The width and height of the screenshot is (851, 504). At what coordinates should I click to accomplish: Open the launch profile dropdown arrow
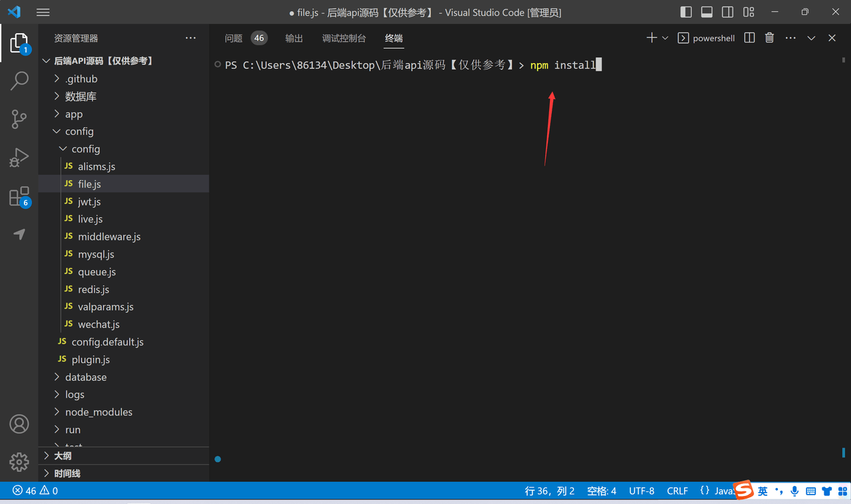pyautogui.click(x=665, y=38)
